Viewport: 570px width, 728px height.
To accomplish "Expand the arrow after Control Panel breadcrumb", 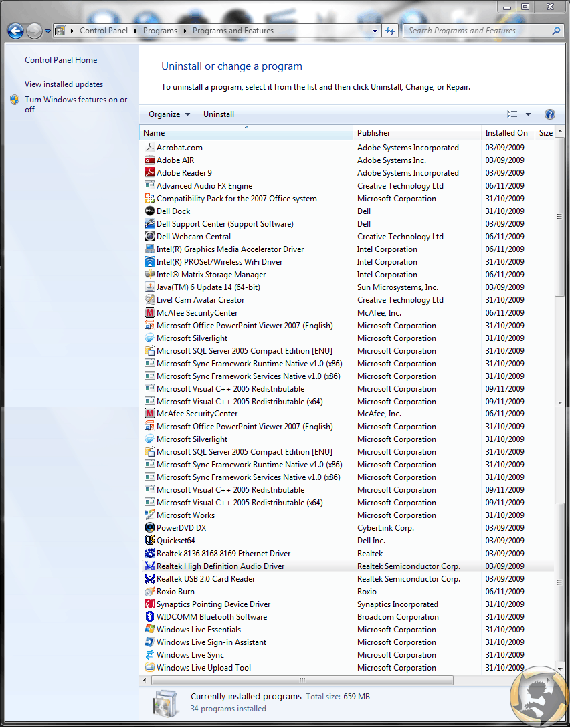I will coord(136,31).
